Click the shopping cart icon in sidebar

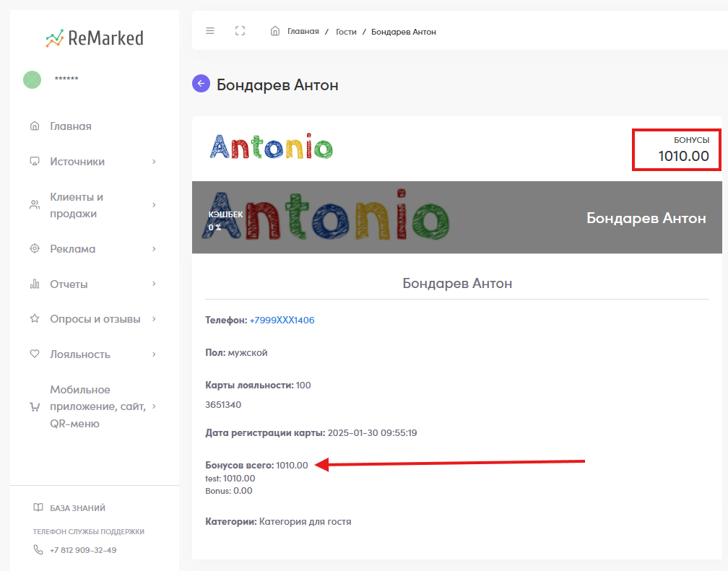point(35,406)
